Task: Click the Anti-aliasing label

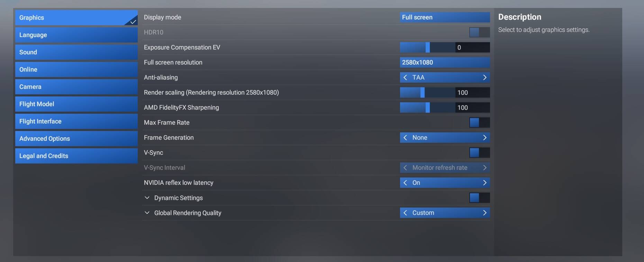Action: (161, 77)
